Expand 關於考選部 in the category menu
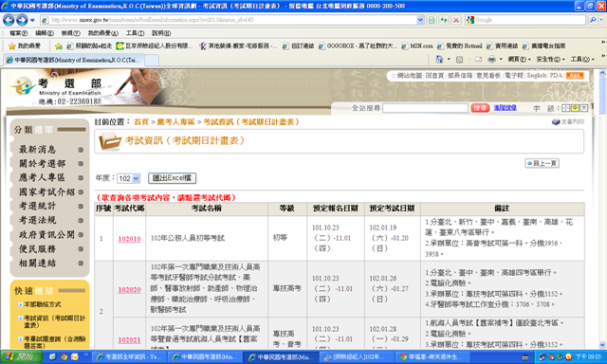The image size is (607, 364). point(81,164)
